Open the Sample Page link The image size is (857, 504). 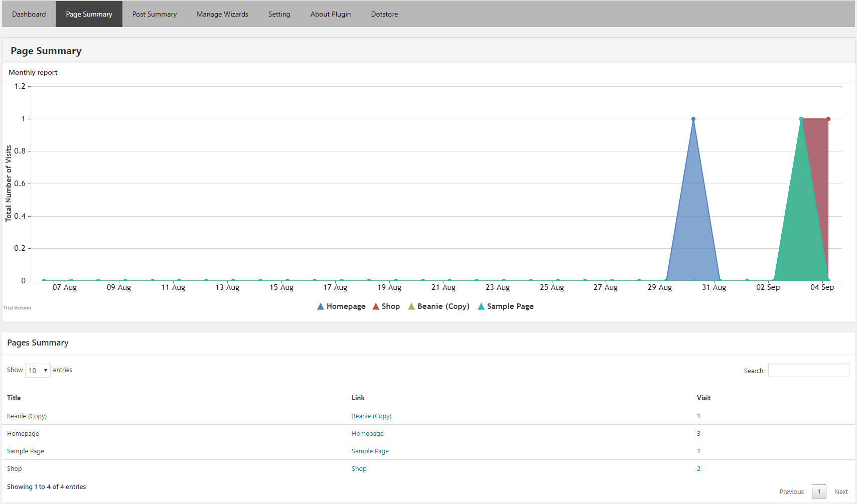pos(370,451)
